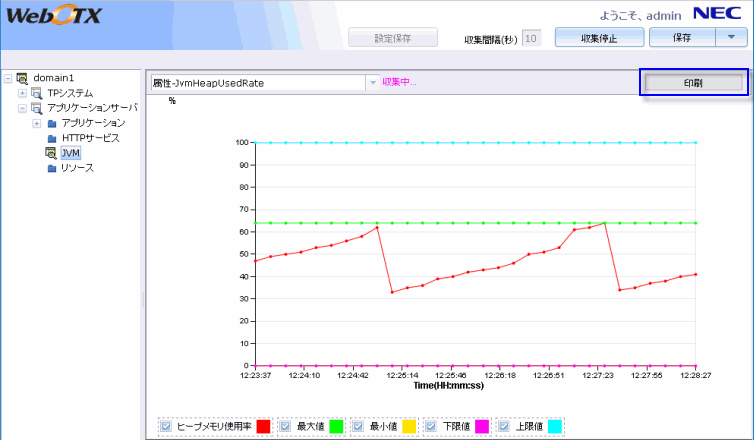Uncheck the ヒープメモリ使用率 series checkbox
This screenshot has width=754, height=440.
tap(166, 427)
